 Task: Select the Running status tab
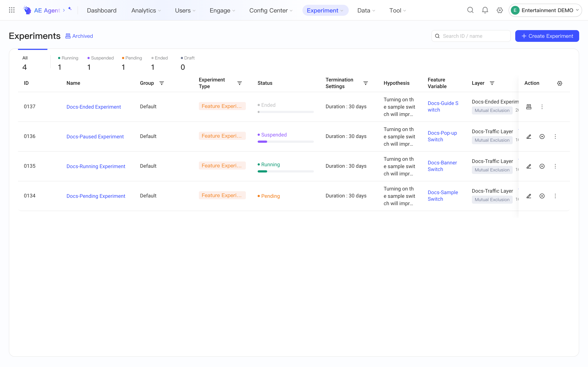click(x=68, y=63)
